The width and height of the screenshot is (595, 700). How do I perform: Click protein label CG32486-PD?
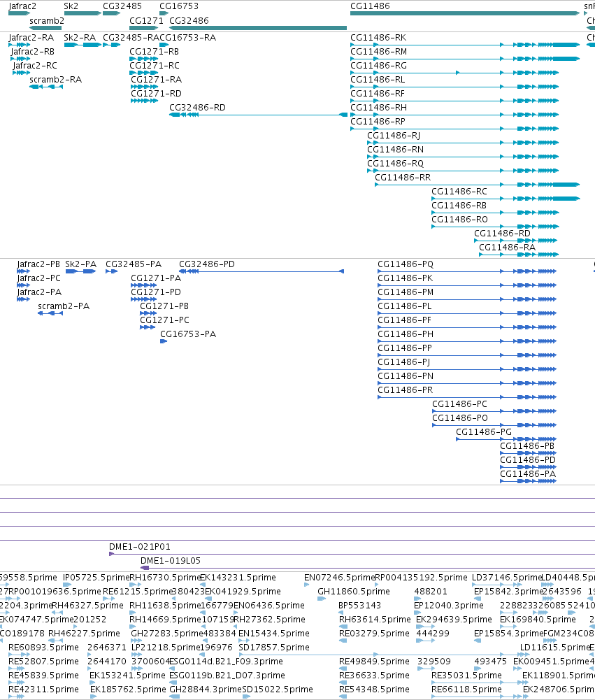207,264
